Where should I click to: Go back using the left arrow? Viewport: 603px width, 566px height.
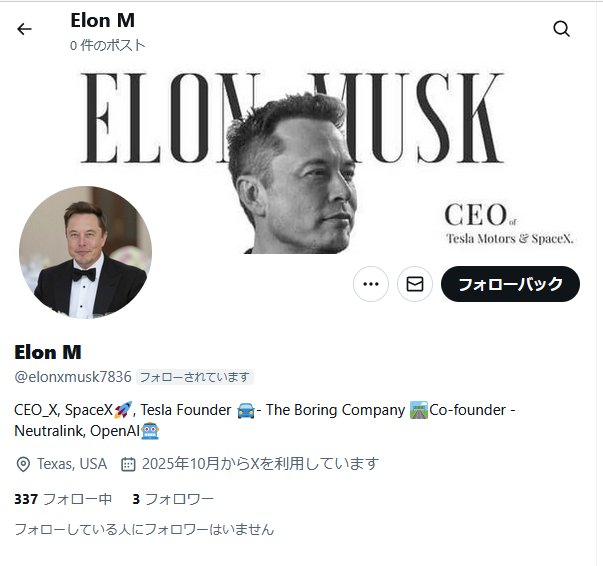click(x=24, y=29)
